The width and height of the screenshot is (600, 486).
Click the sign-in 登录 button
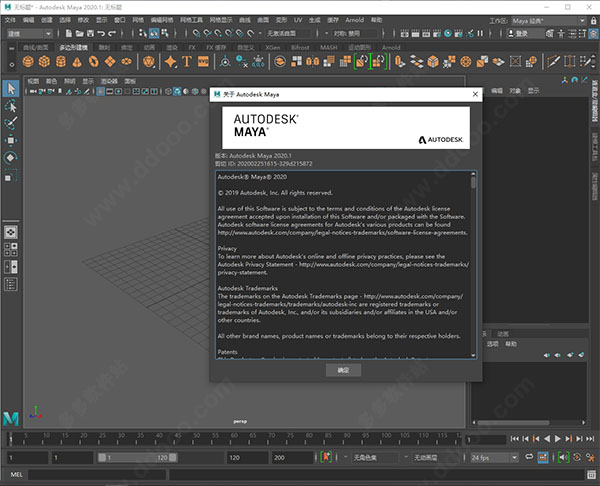click(x=525, y=34)
